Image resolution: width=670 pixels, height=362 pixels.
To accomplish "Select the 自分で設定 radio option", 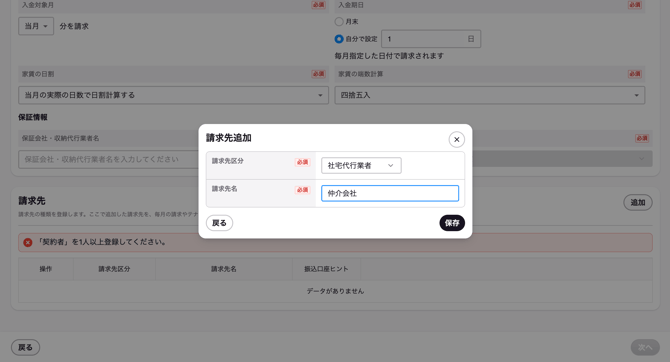I will click(x=339, y=39).
